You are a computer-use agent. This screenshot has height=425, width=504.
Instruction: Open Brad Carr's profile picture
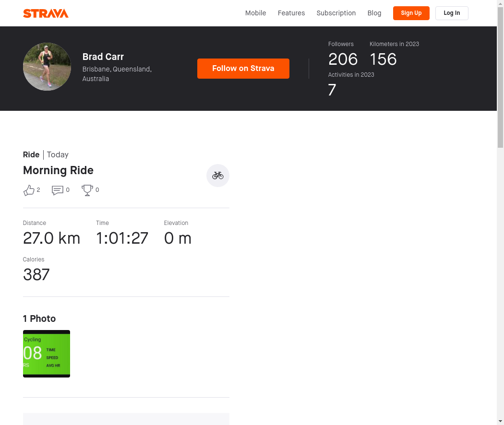pyautogui.click(x=47, y=67)
